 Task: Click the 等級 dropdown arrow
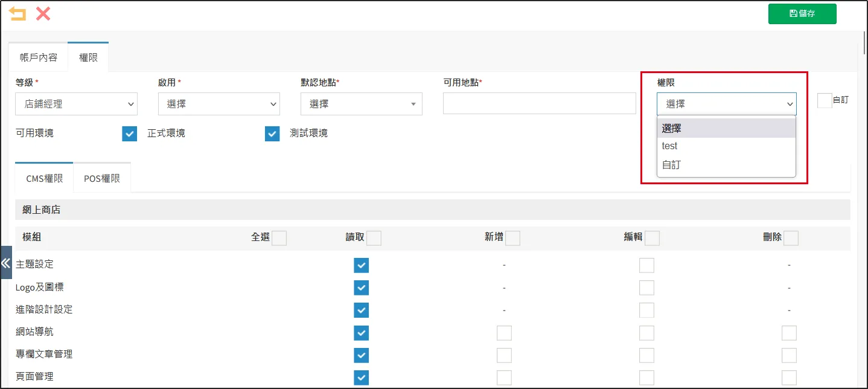(x=130, y=103)
